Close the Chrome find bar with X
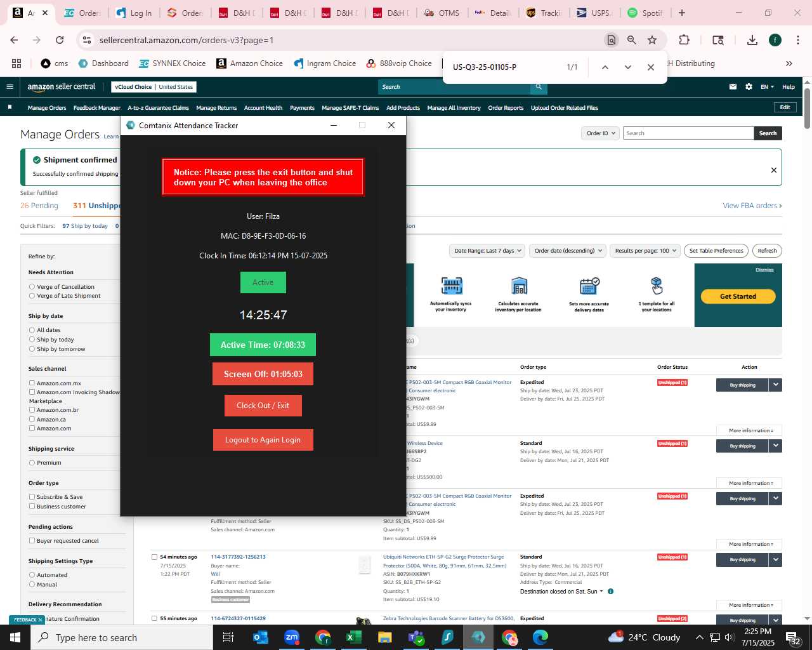This screenshot has width=812, height=650. point(650,67)
